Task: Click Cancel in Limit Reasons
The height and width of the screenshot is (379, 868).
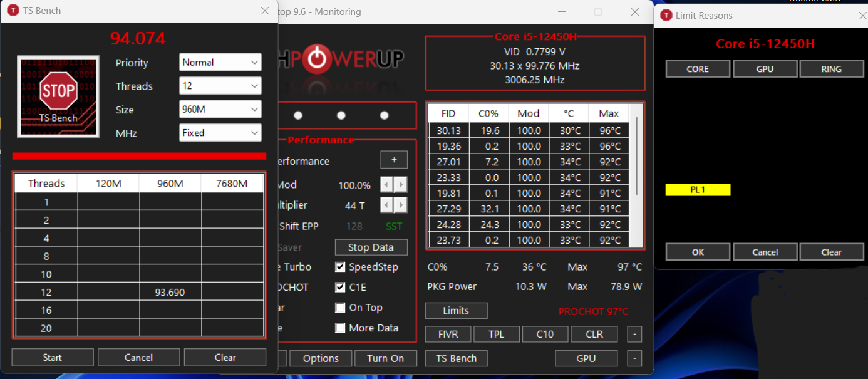Action: point(765,252)
